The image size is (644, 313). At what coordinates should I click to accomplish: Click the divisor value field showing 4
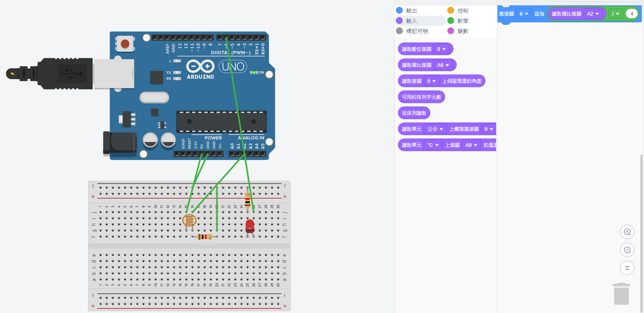tap(631, 14)
